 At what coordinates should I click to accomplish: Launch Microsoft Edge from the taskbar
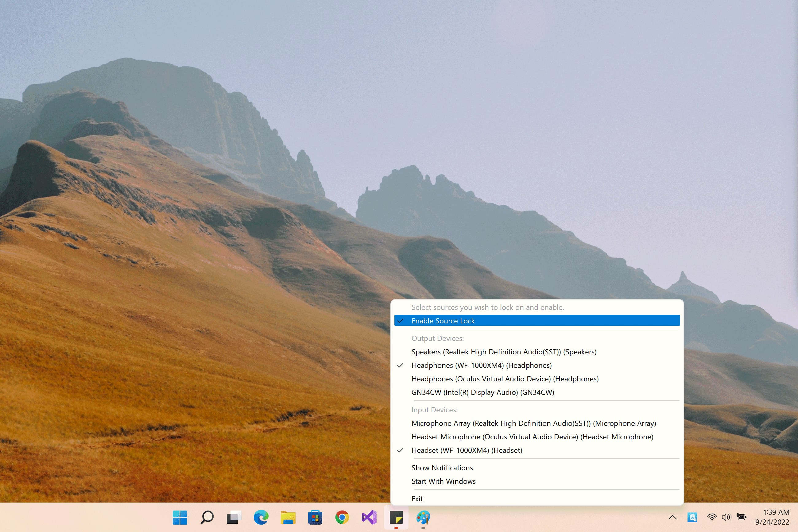click(x=261, y=517)
